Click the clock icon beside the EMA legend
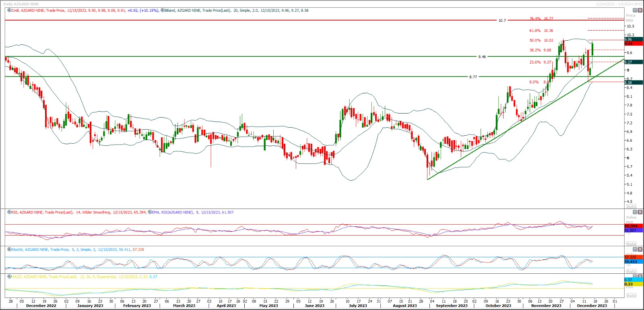644x310 pixels. (x=150, y=212)
